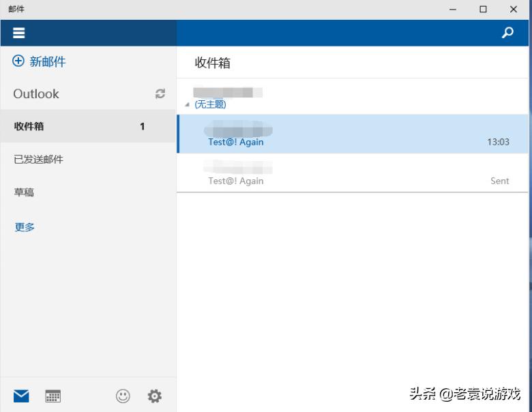Viewport: 532px width, 412px height.
Task: Send feedback with smiley face icon
Action: pyautogui.click(x=123, y=396)
